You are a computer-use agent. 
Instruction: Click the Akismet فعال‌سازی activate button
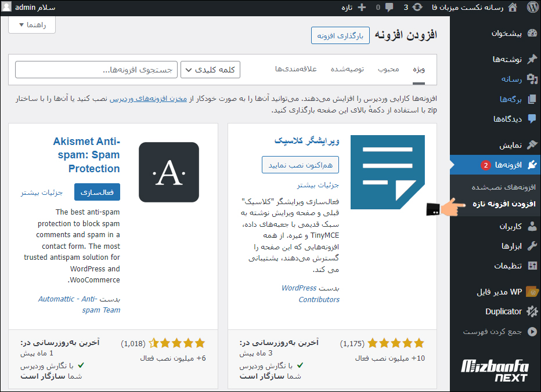click(97, 192)
